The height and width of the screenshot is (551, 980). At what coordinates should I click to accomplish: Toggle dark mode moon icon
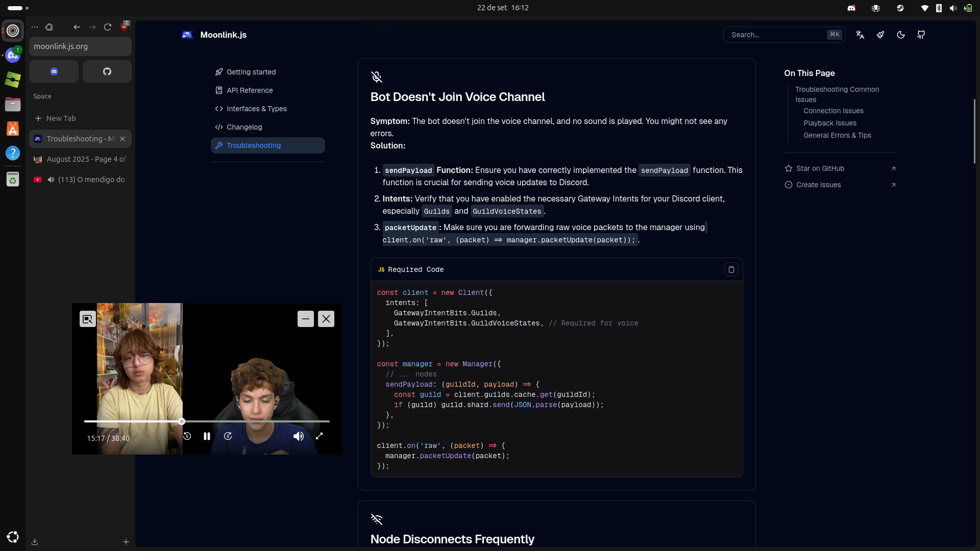click(x=901, y=35)
